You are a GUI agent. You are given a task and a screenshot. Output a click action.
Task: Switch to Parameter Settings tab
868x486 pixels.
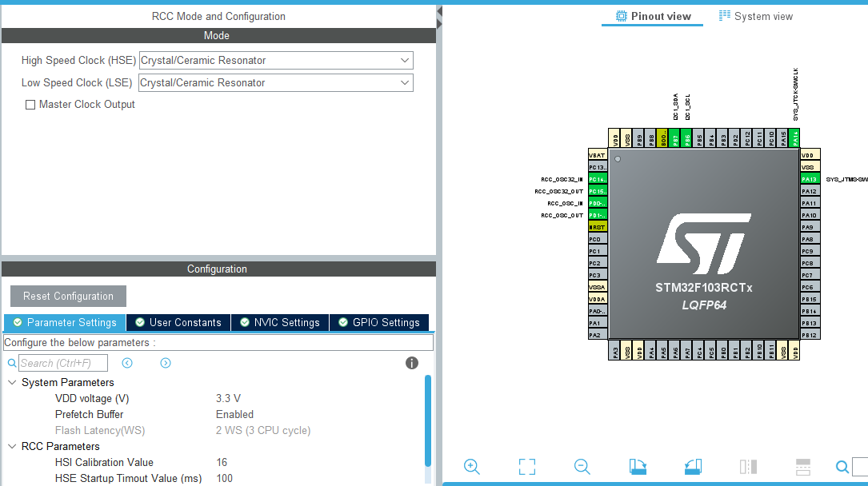65,322
